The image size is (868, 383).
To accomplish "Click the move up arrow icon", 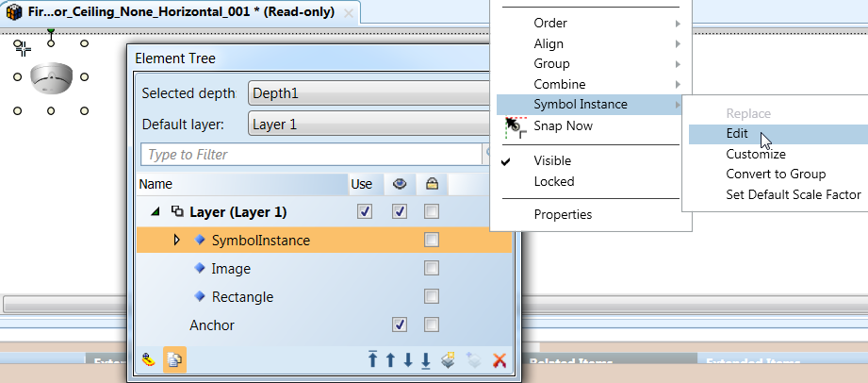I will click(390, 359).
